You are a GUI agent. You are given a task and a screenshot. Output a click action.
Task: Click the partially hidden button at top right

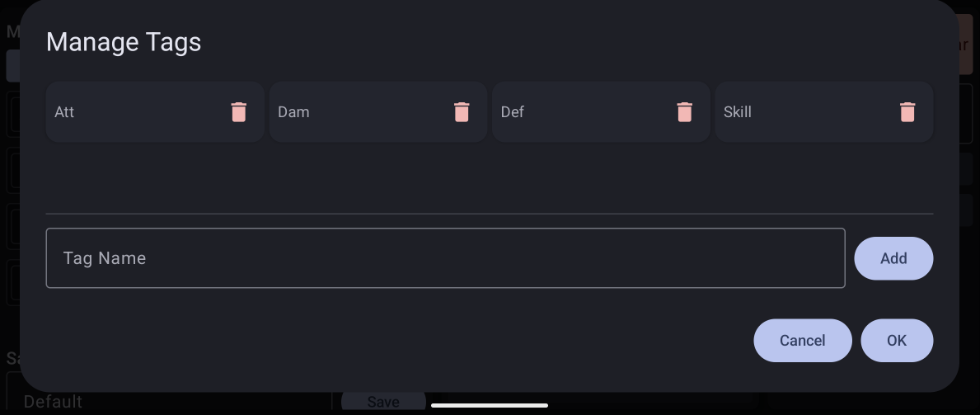click(966, 44)
